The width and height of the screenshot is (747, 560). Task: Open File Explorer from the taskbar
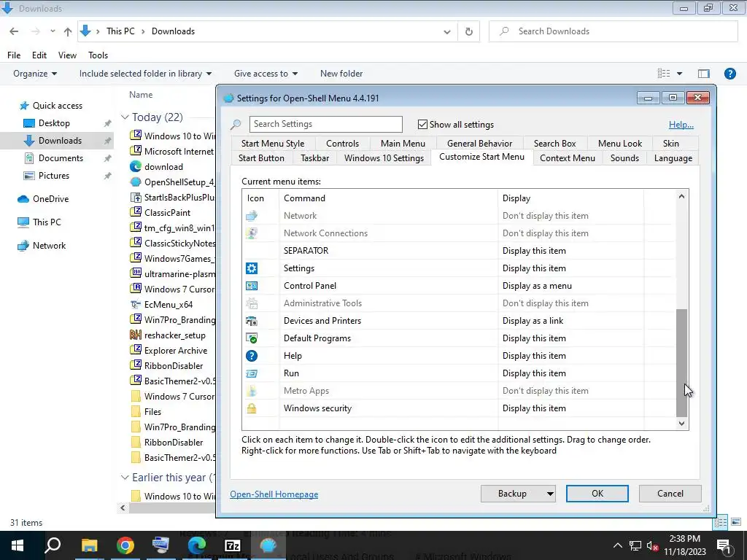[x=89, y=545]
